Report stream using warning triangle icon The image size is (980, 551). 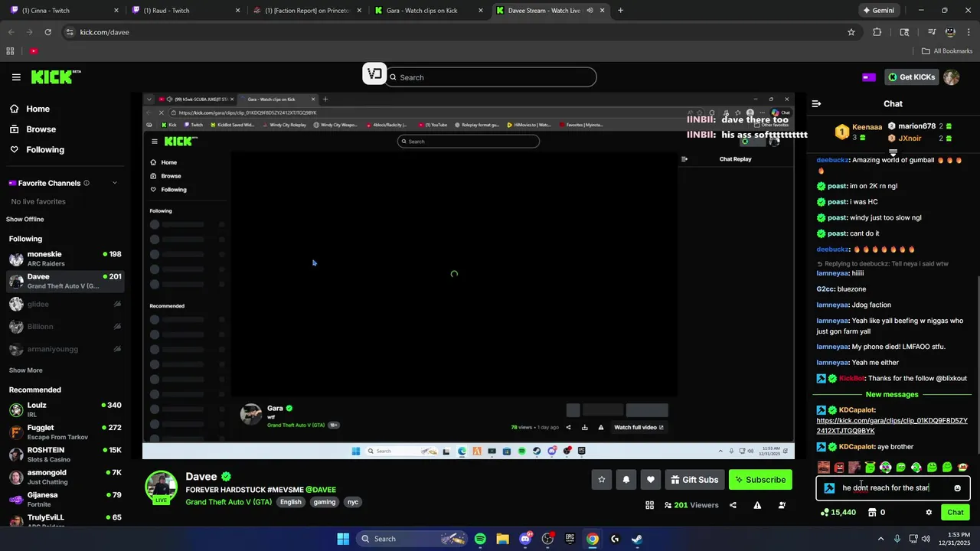pos(757,505)
